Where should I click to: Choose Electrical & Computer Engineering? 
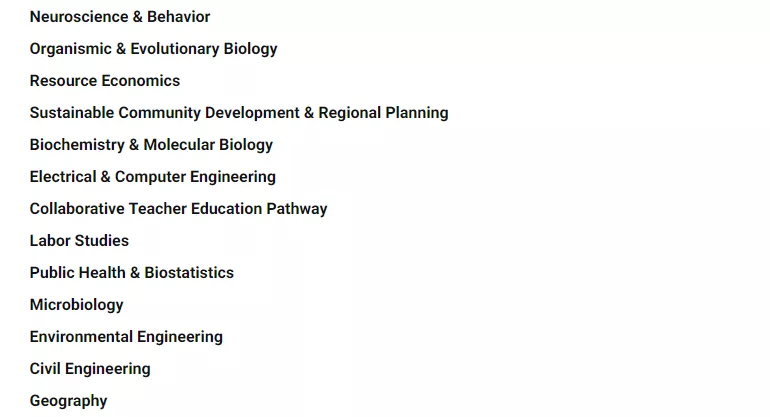coord(152,177)
